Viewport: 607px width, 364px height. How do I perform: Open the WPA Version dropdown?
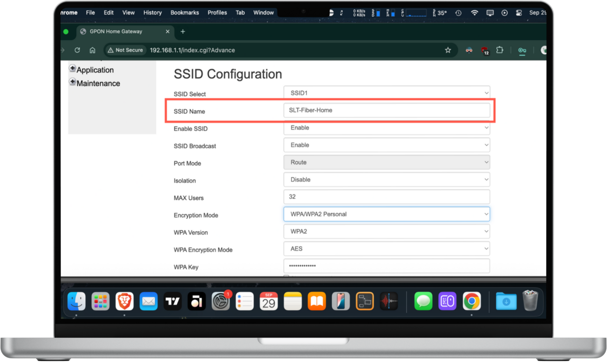pyautogui.click(x=387, y=231)
